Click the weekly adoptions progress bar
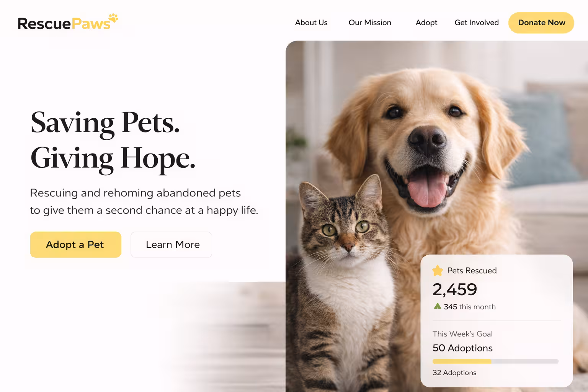This screenshot has height=392, width=588. coord(495,361)
